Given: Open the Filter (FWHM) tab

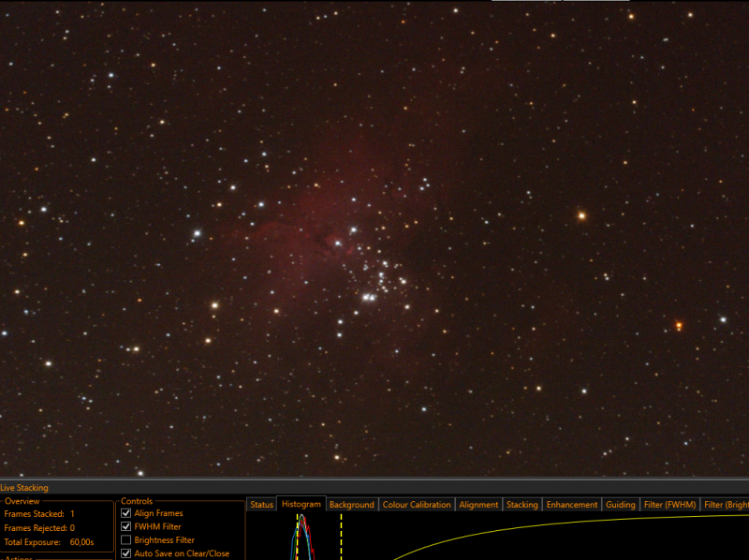Looking at the screenshot, I should click(669, 505).
